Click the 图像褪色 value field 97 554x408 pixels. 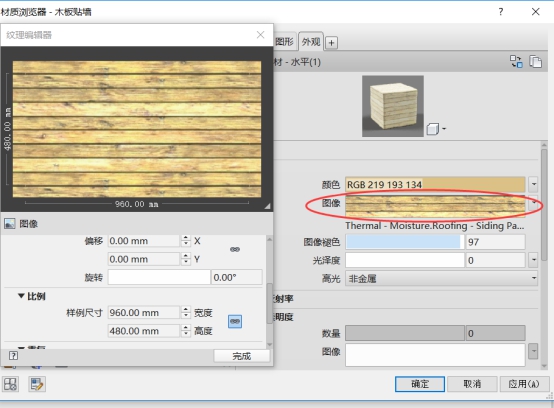click(x=495, y=242)
